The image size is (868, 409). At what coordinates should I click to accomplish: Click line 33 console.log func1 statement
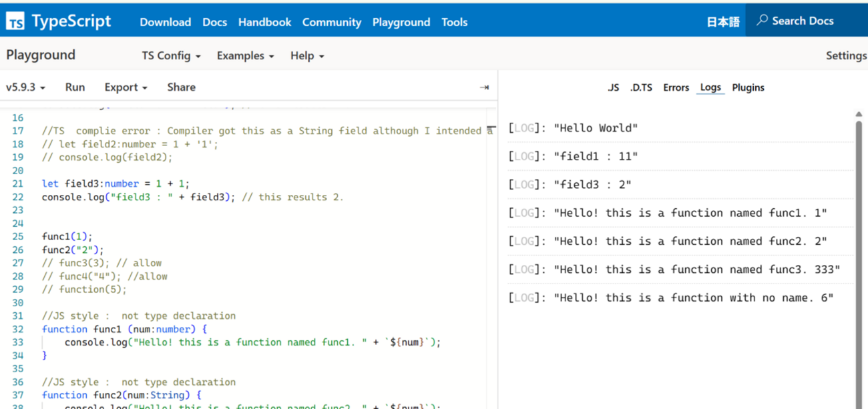point(253,342)
